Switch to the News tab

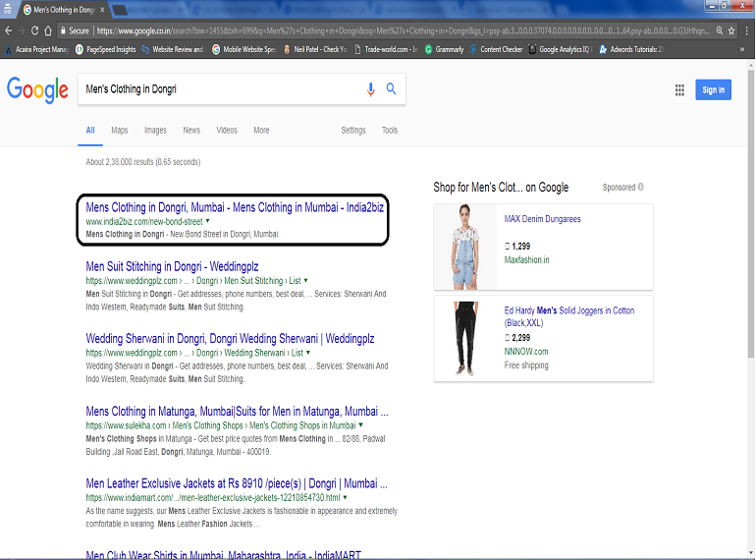[191, 131]
